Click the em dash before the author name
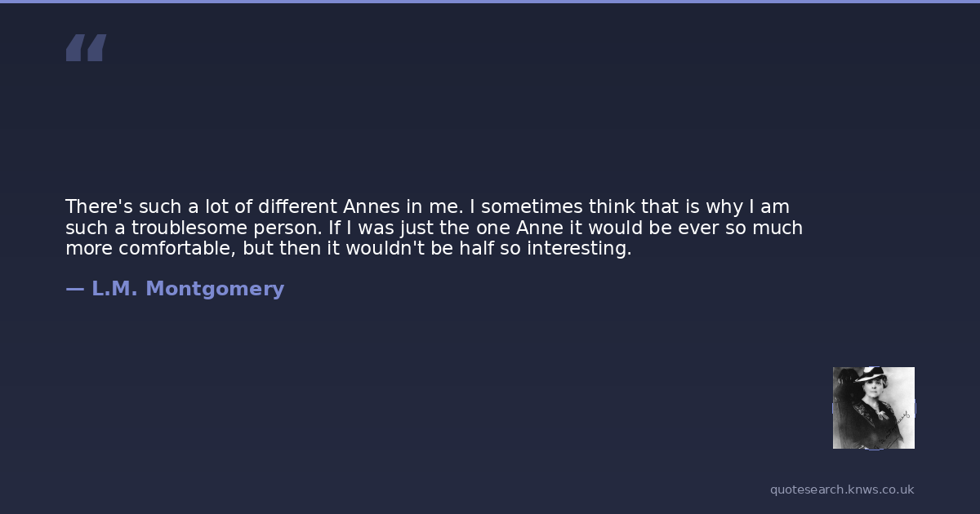 coord(74,289)
